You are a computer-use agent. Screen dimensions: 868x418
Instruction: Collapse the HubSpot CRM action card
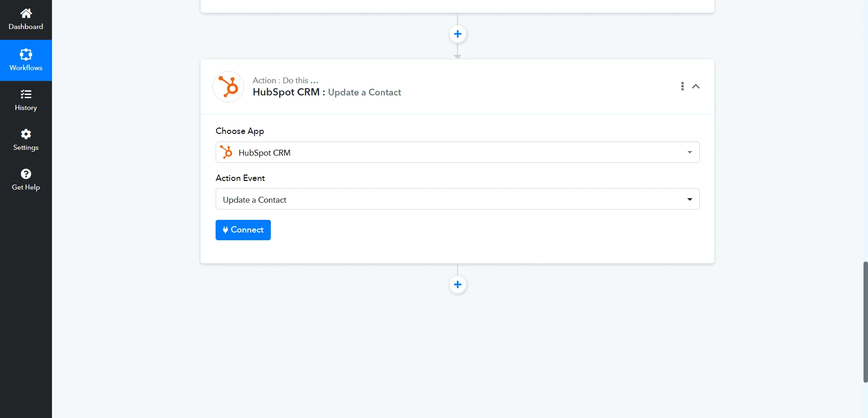(x=696, y=86)
